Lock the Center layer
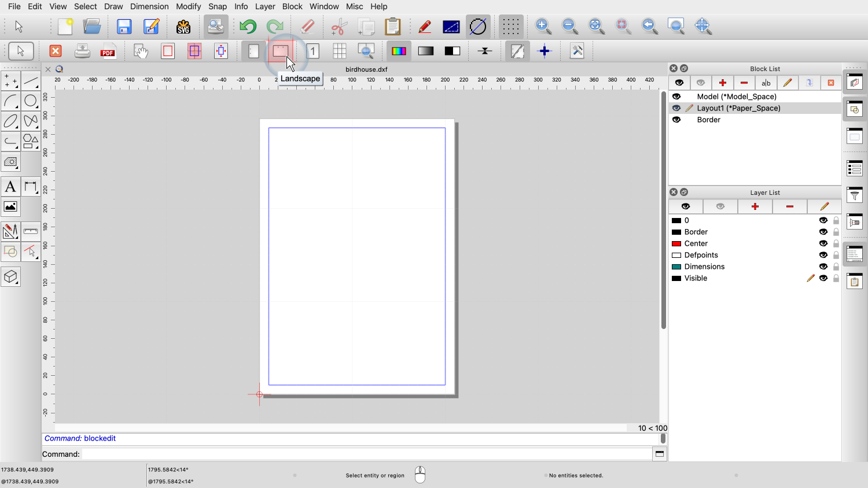The image size is (868, 488). [x=836, y=243]
